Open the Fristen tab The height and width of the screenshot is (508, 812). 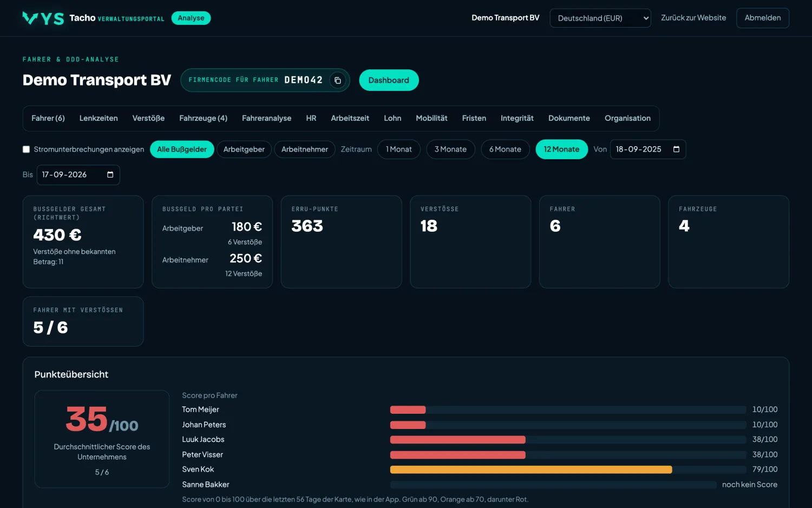click(474, 118)
